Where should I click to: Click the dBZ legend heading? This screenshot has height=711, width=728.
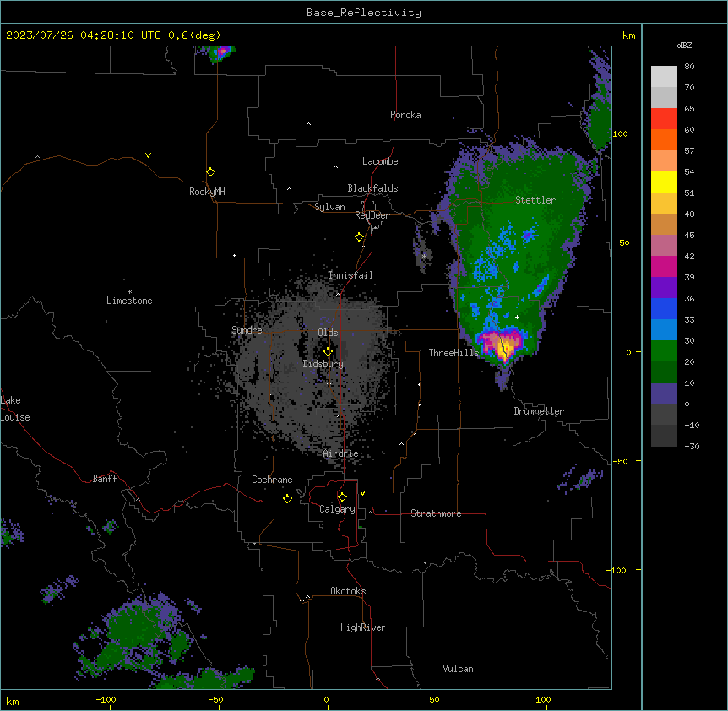(x=684, y=46)
